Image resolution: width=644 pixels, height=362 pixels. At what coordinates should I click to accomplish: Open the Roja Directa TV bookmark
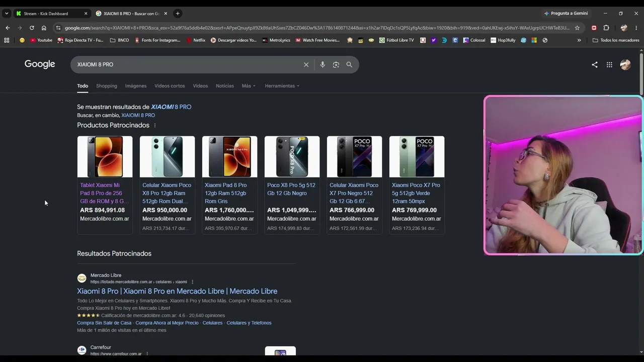point(80,40)
